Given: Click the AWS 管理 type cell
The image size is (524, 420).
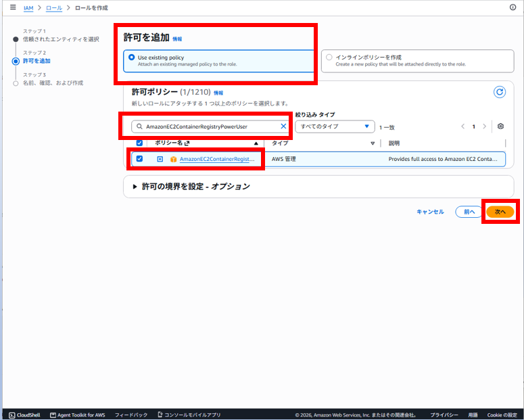Looking at the screenshot, I should [x=284, y=159].
